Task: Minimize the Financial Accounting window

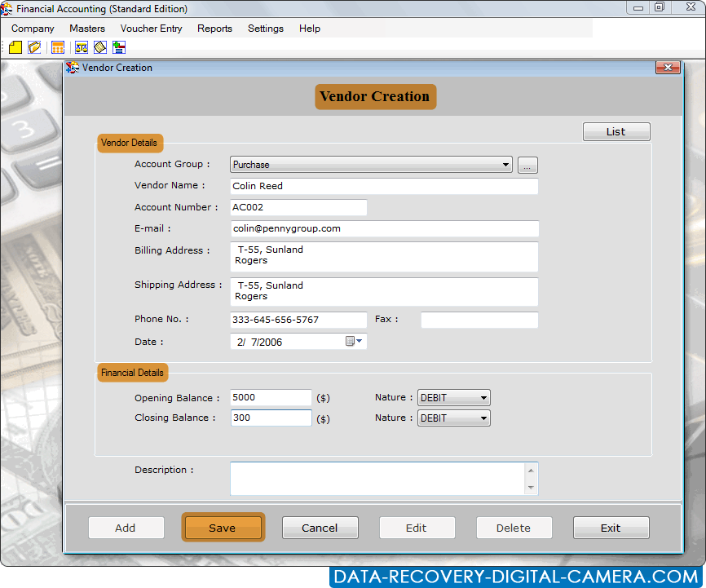Action: [638, 7]
